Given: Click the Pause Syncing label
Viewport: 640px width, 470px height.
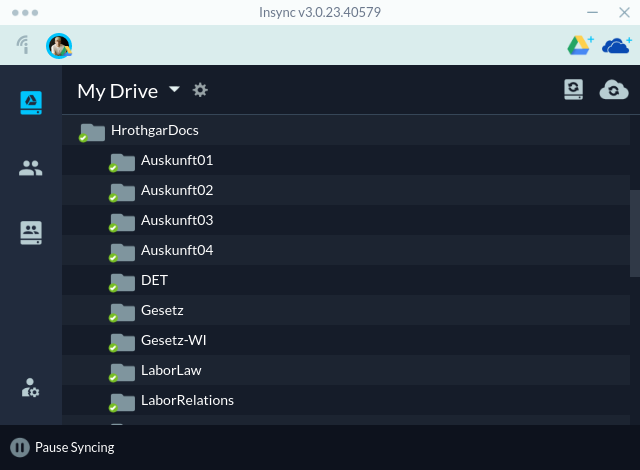Looking at the screenshot, I should [x=75, y=448].
